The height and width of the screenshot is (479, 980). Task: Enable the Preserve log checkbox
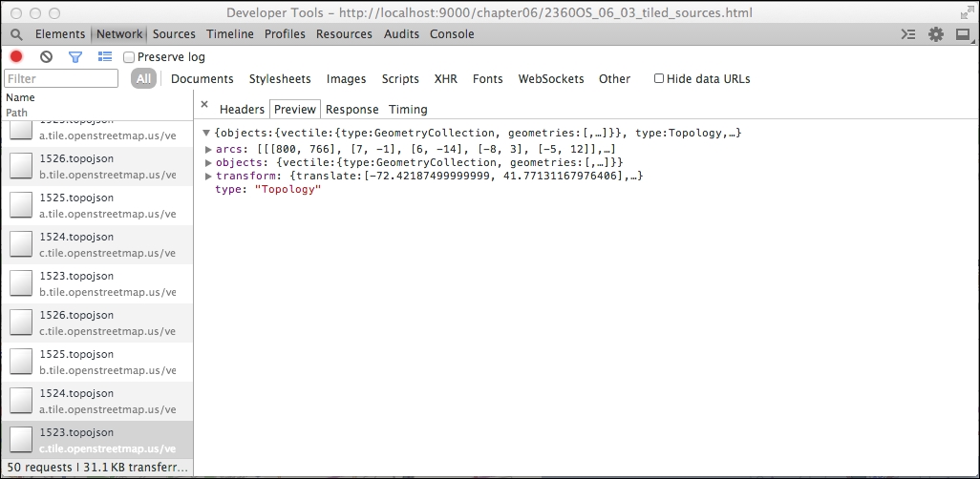tap(129, 57)
